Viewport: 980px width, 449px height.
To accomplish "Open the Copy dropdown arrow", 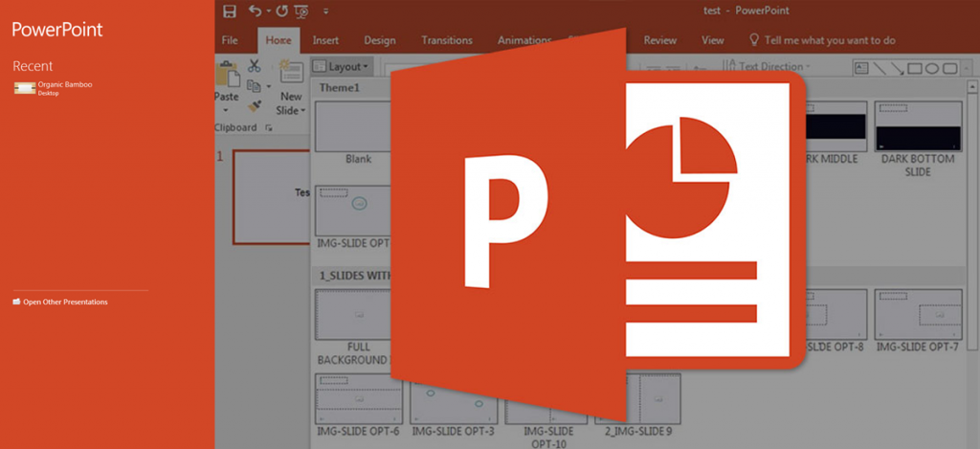I will click(x=269, y=86).
